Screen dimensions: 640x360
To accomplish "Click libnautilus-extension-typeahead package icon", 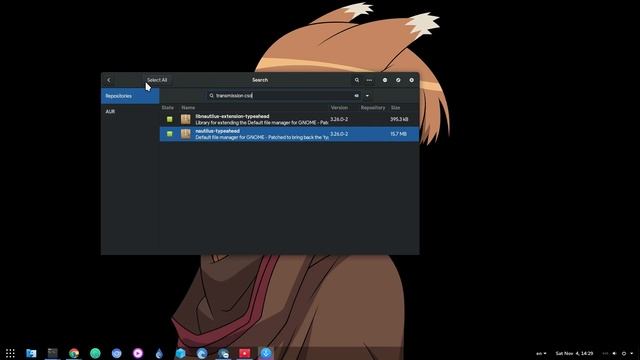I will coord(186,119).
